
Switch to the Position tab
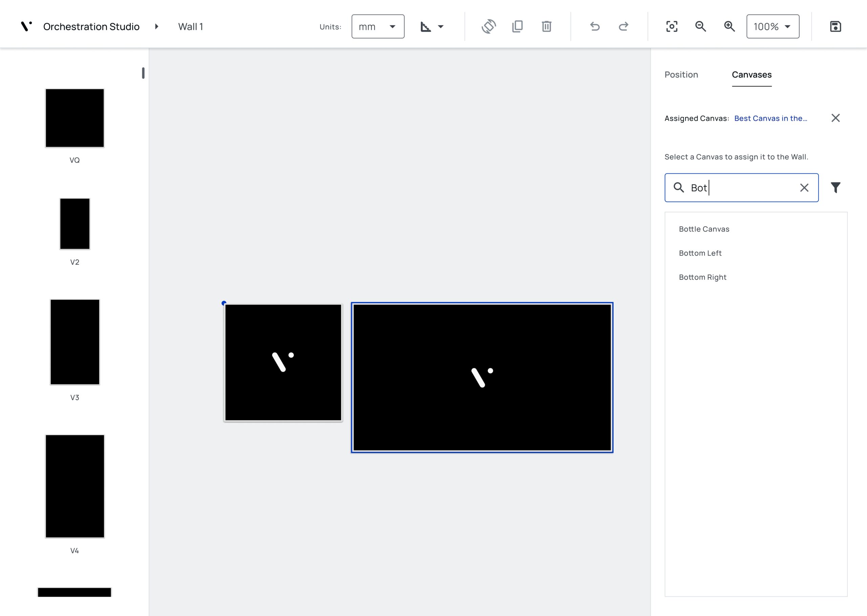pyautogui.click(x=681, y=75)
